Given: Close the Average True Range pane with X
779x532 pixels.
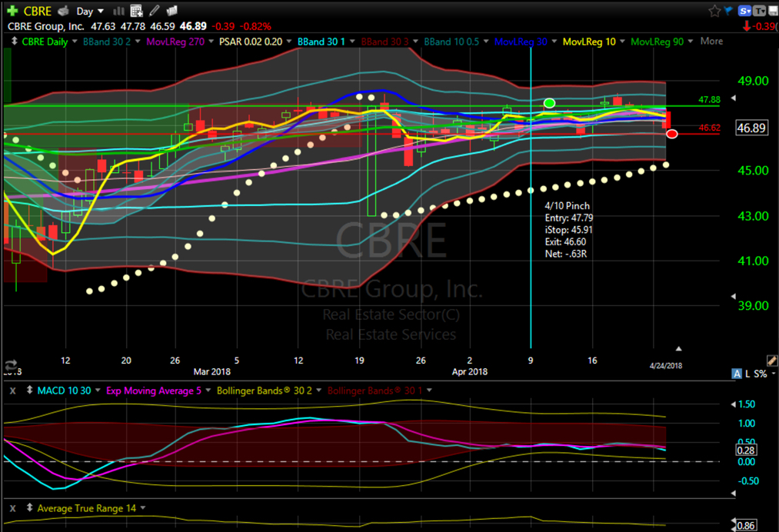Looking at the screenshot, I should [x=13, y=508].
